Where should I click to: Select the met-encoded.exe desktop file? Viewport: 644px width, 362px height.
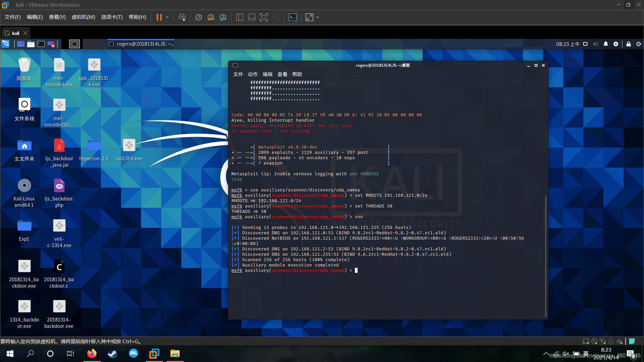coord(59,72)
